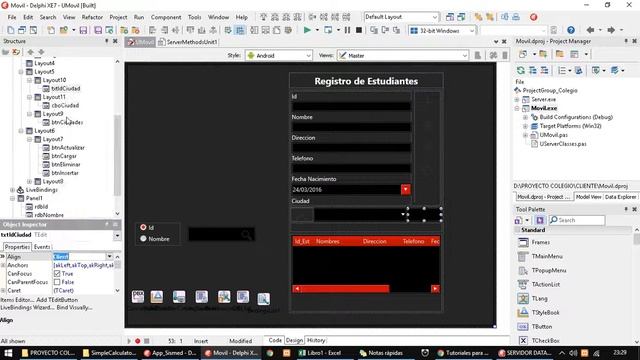Open the Component menu
The width and height of the screenshot is (640, 360).
(166, 17)
